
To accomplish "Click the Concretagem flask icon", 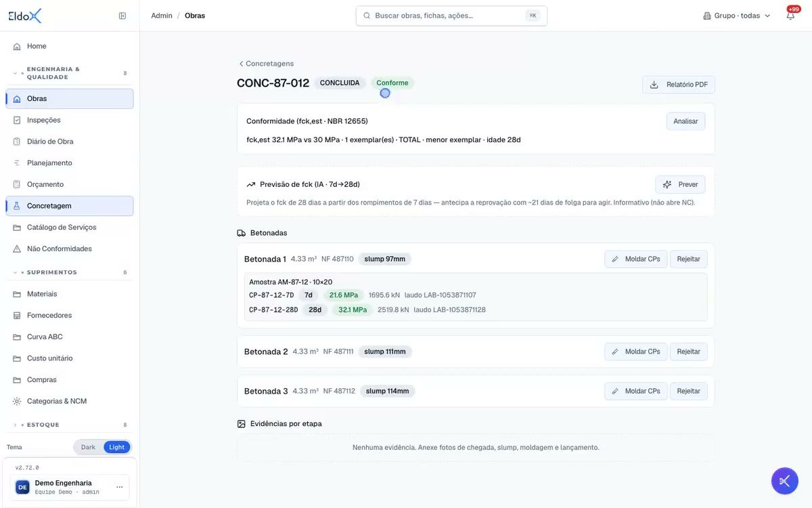I will [x=17, y=206].
